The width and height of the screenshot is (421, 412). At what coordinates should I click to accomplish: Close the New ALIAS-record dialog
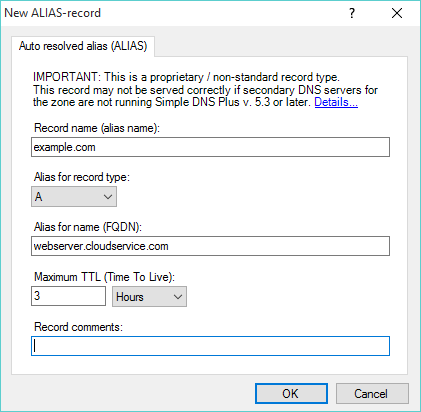(x=397, y=13)
